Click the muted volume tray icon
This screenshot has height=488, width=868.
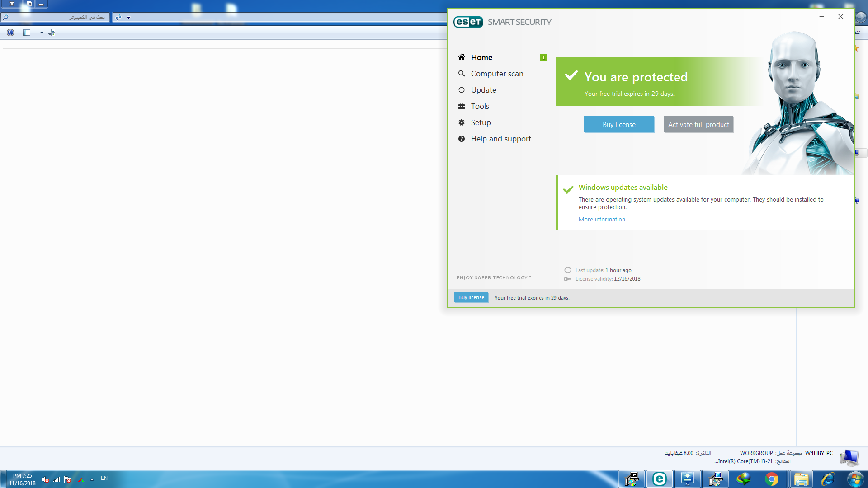[45, 479]
